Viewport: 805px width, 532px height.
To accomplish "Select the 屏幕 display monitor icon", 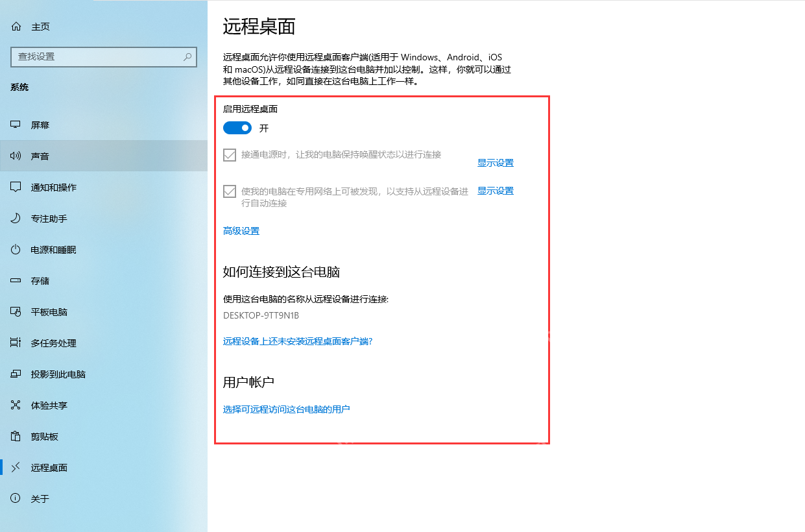I will pyautogui.click(x=16, y=125).
